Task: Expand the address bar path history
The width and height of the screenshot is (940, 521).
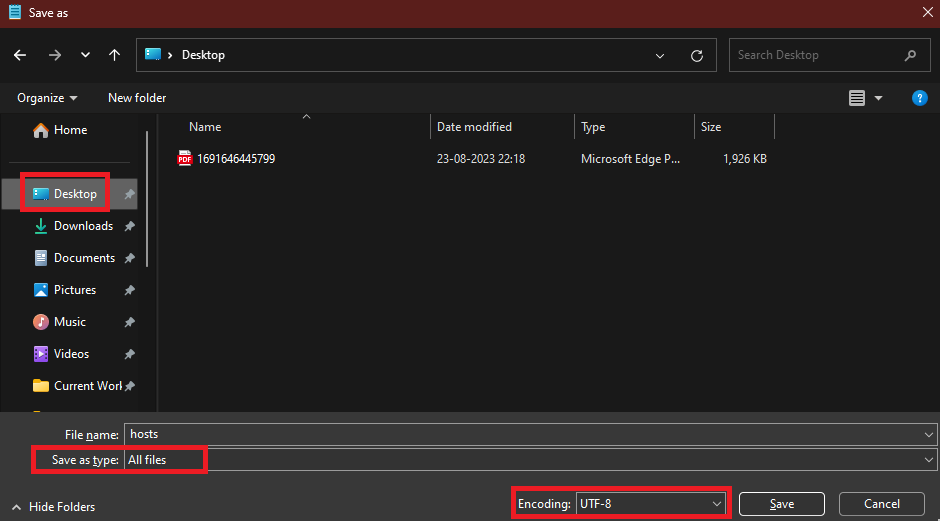Action: 659,56
